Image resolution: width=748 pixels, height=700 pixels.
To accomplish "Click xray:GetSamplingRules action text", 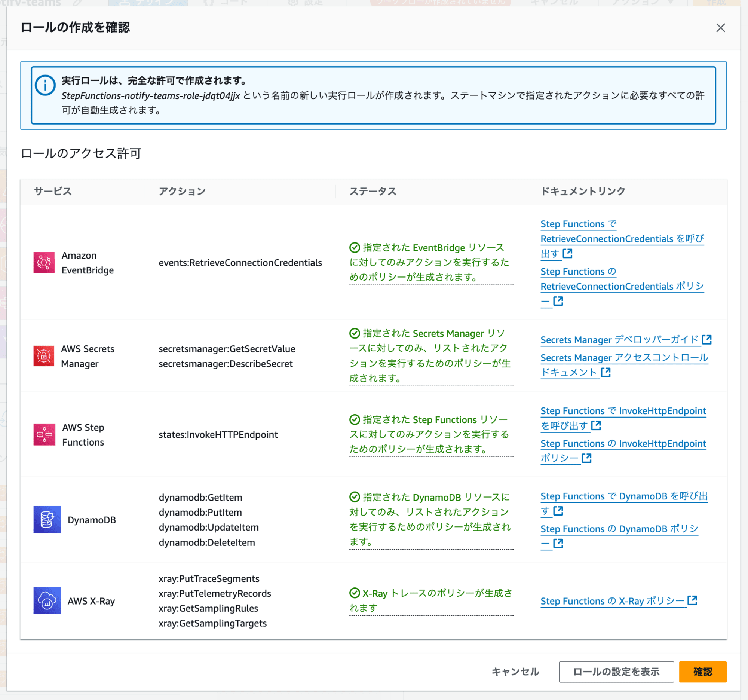I will (208, 608).
